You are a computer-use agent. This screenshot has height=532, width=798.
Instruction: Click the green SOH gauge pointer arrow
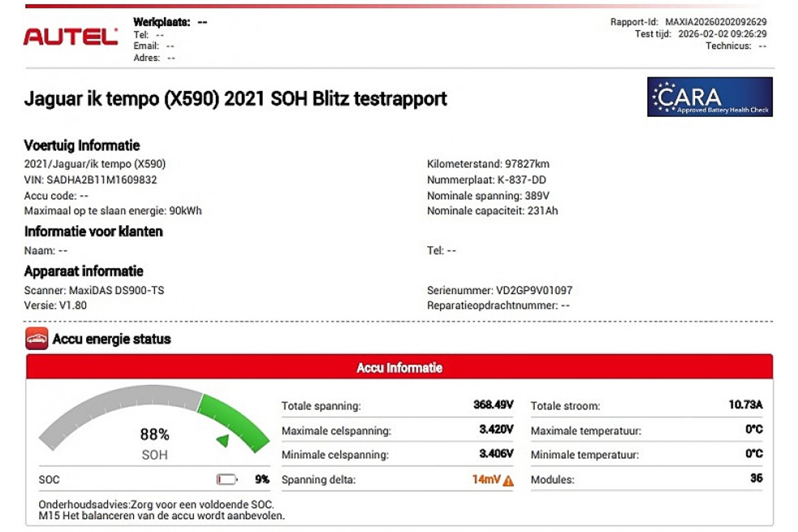(x=224, y=440)
